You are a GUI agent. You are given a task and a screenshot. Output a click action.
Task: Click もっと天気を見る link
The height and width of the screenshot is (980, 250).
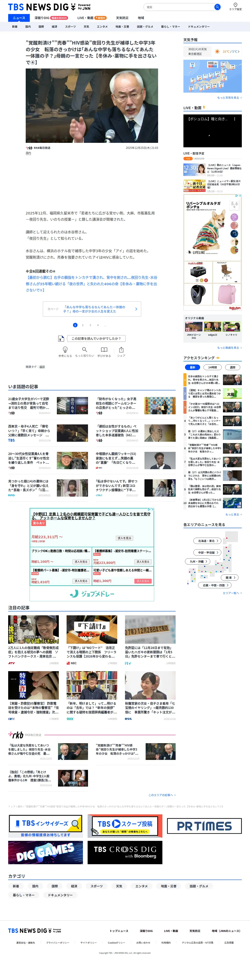[x=229, y=98]
